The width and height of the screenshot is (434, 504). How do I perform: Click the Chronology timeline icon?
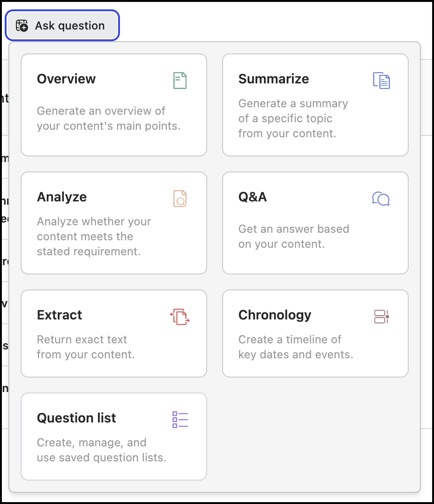(x=382, y=317)
